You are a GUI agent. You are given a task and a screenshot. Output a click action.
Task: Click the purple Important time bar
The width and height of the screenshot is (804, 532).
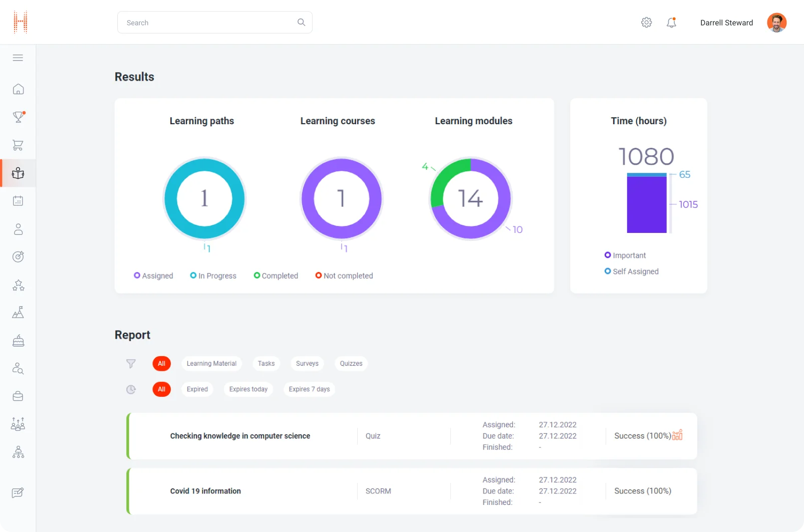point(646,205)
